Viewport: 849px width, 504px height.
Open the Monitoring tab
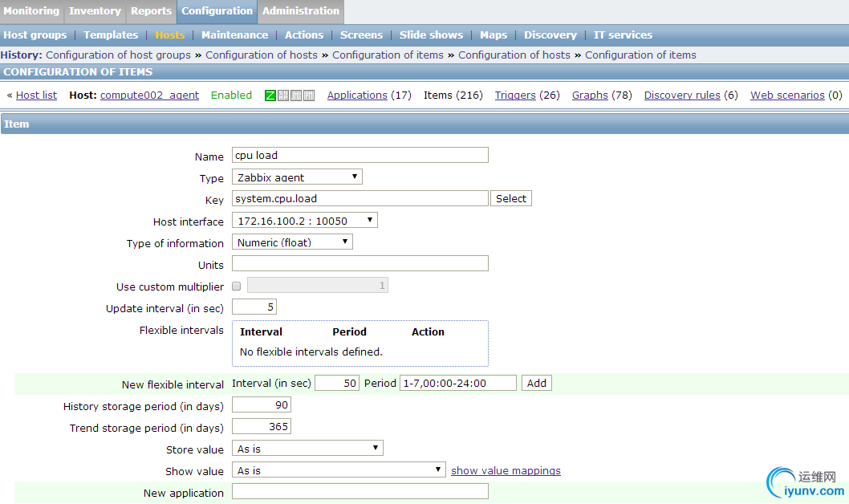(x=31, y=11)
